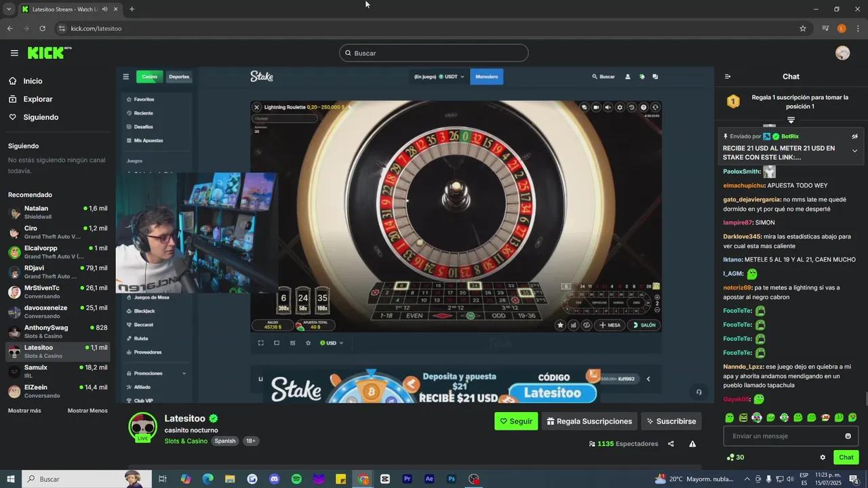The image size is (868, 488).
Task: Collapse the chat panel with arrow icon
Action: click(728, 77)
